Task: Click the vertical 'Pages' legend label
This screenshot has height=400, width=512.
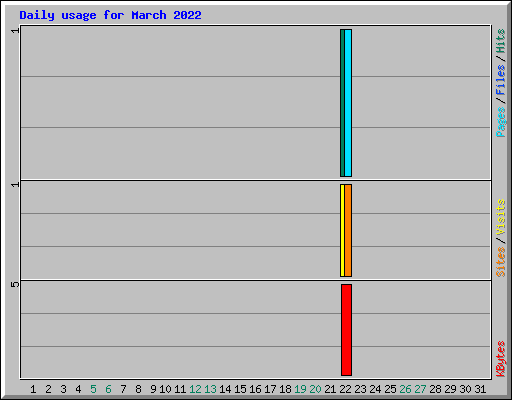Action: [x=500, y=122]
